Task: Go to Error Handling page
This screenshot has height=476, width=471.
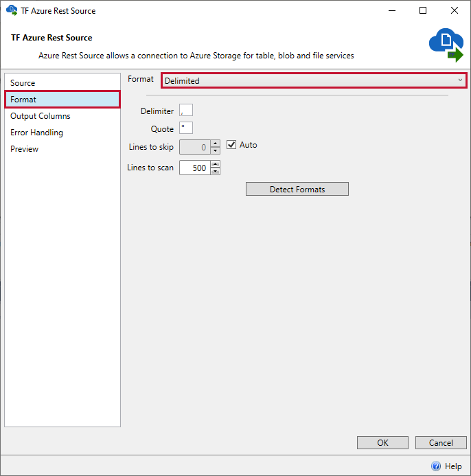Action: [x=62, y=133]
